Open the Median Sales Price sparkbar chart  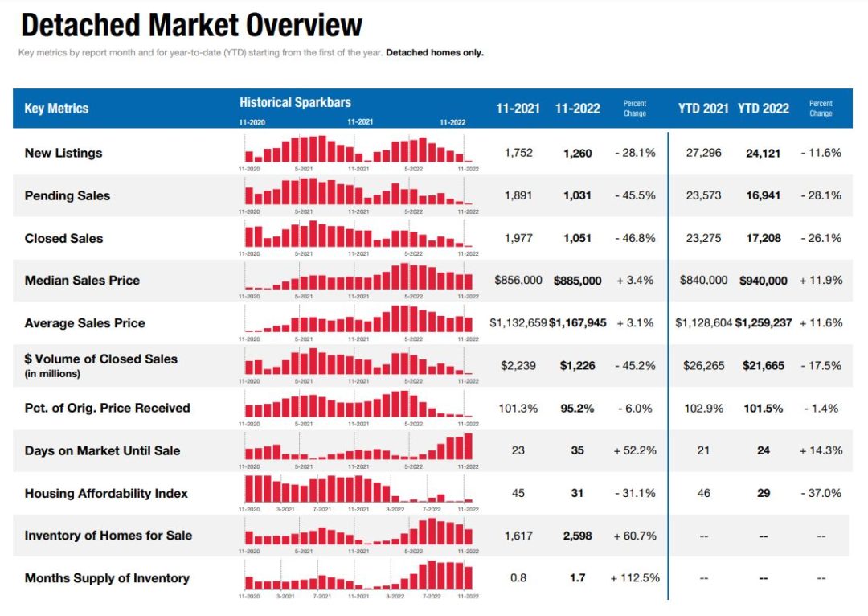click(358, 277)
